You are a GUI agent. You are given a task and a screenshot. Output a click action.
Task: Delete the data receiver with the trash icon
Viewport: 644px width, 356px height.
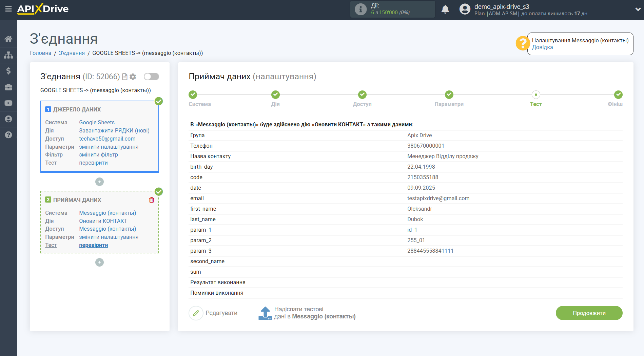[x=152, y=200]
